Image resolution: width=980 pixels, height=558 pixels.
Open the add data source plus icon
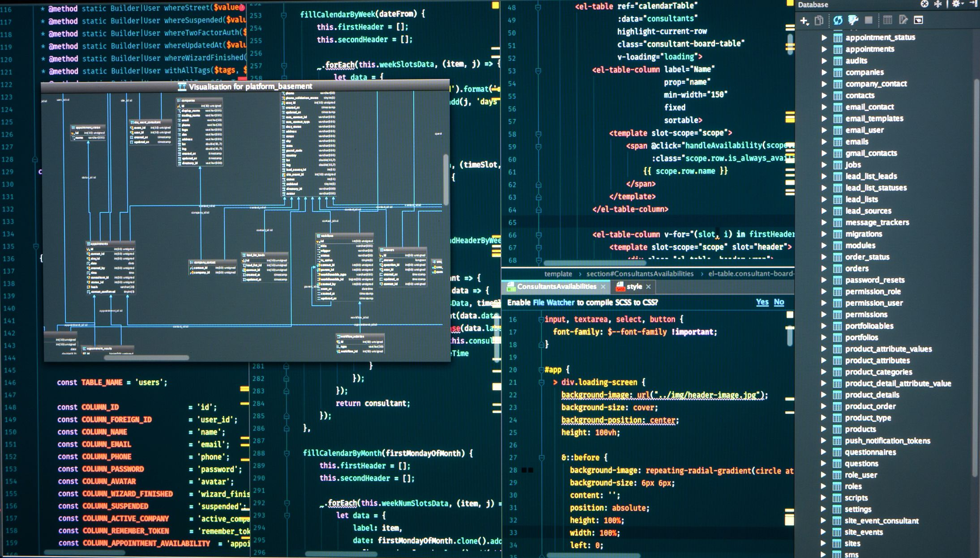point(804,20)
